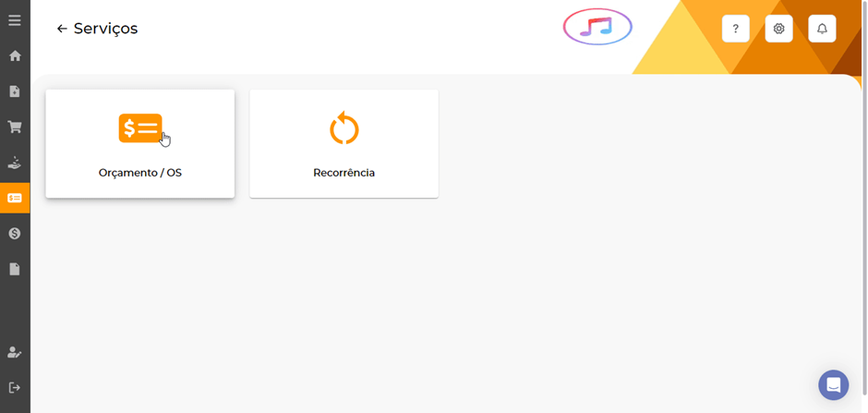Click the logout icon in sidebar
Viewport: 868px width, 413px height.
click(15, 387)
